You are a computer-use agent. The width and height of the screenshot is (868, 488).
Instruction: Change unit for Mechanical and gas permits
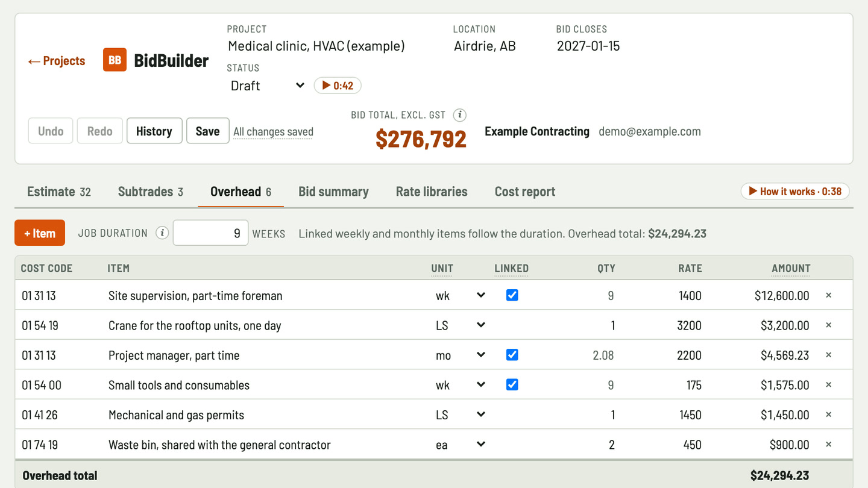tap(461, 414)
